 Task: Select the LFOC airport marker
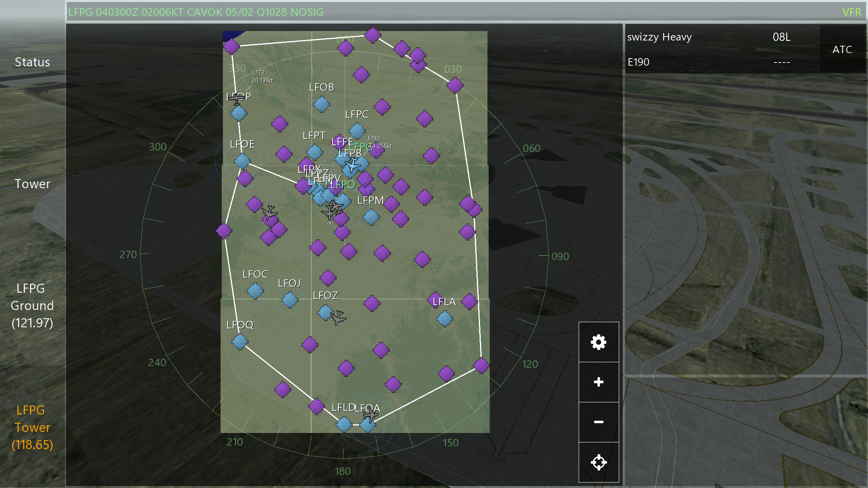click(255, 291)
